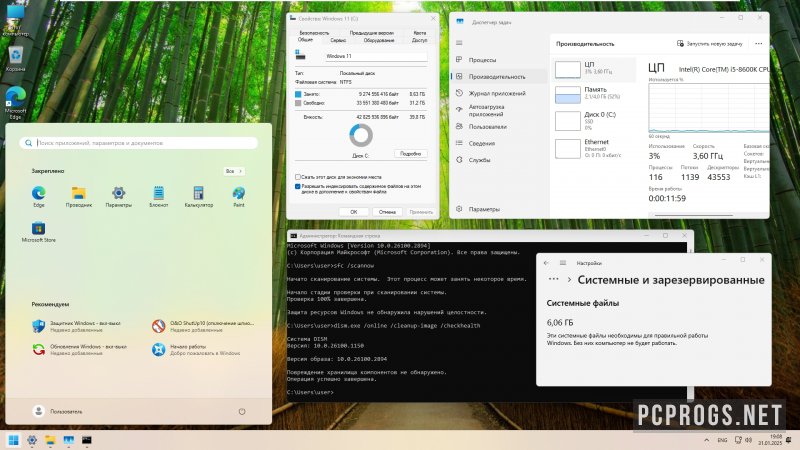Select Процессы in Task Manager sidebar
This screenshot has height=450, width=800.
coord(497,60)
